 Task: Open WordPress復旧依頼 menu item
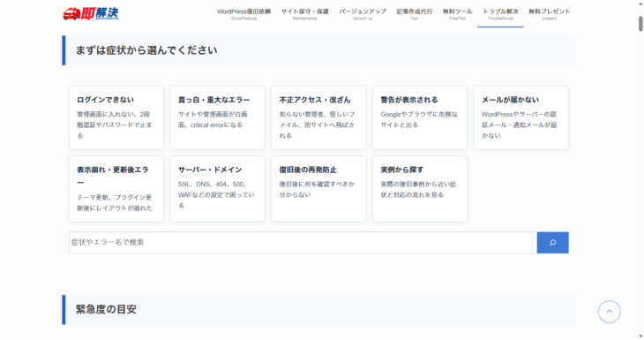coord(243,14)
